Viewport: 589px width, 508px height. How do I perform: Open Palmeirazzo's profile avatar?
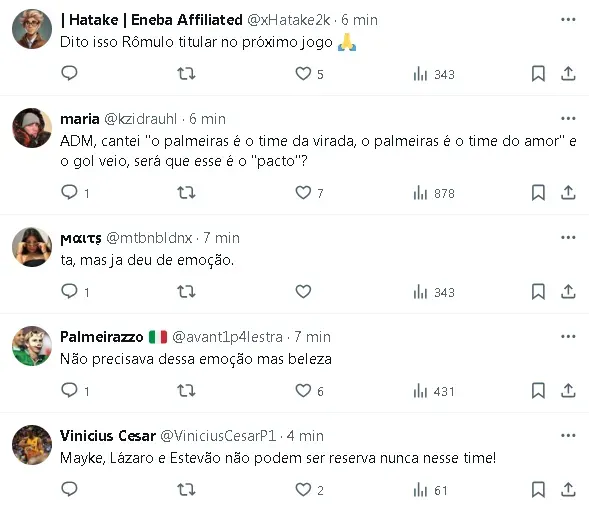click(32, 346)
